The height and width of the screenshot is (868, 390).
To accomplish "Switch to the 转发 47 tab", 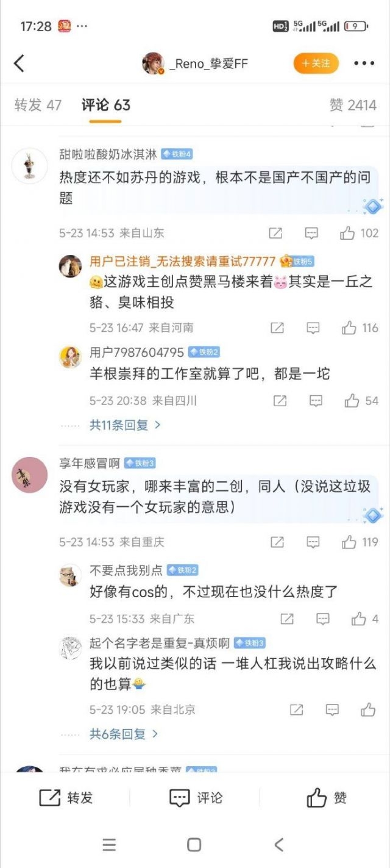I will coord(38,105).
